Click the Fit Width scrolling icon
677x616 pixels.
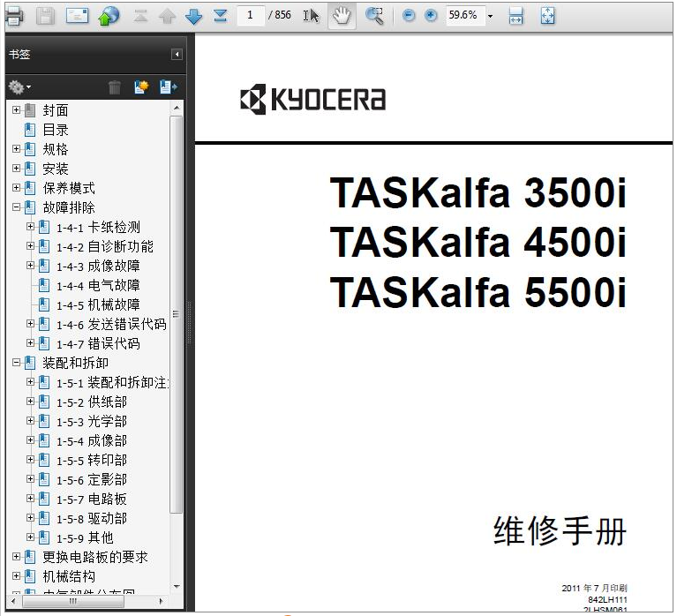pos(516,16)
